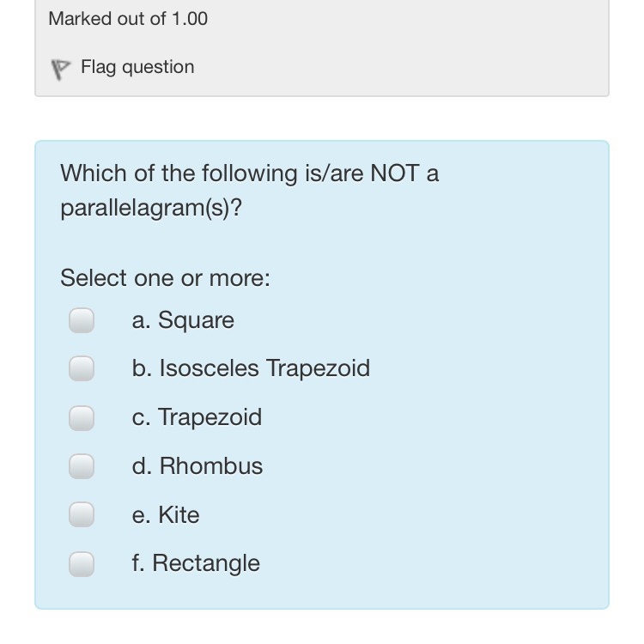
Task: Click 'Which of the following' question line
Action: point(249,173)
